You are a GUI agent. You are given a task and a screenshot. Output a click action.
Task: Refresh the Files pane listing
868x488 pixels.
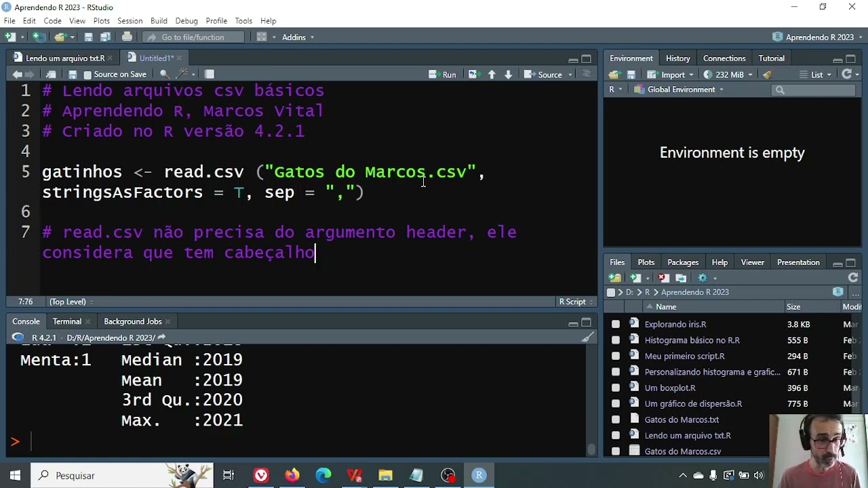853,278
